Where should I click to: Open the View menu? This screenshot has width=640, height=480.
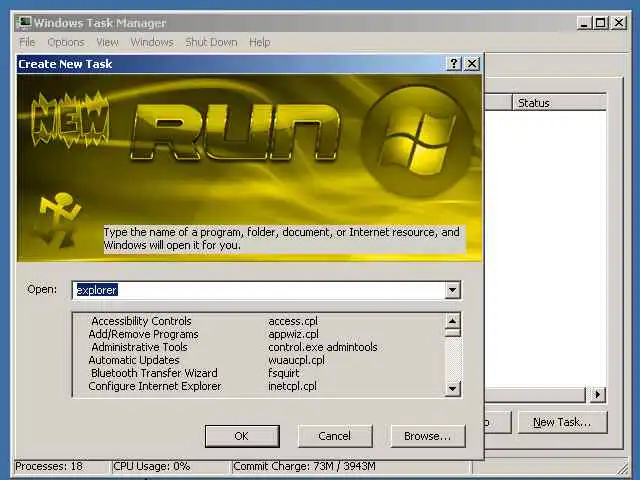[x=107, y=42]
